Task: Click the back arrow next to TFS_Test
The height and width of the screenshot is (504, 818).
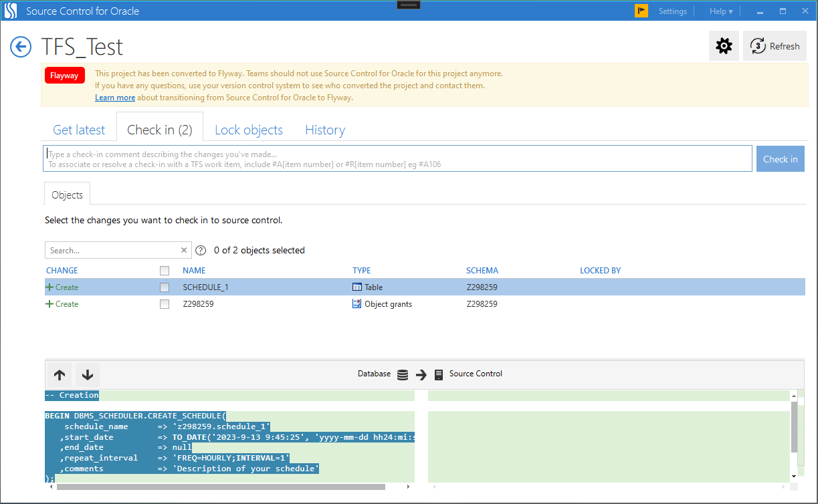Action: [21, 47]
